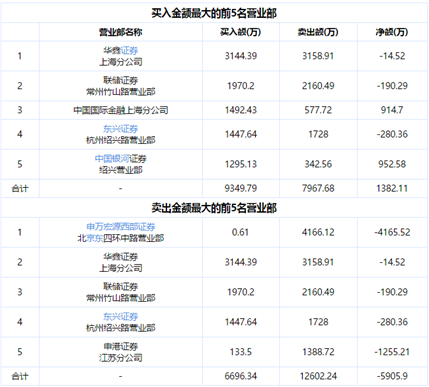This screenshot has height=387, width=429.
Task: Click the 东兴证券 link in sell table
Action: [121, 316]
